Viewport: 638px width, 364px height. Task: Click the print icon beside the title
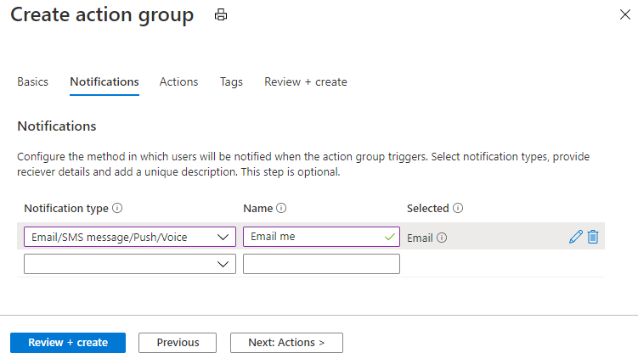[x=222, y=14]
